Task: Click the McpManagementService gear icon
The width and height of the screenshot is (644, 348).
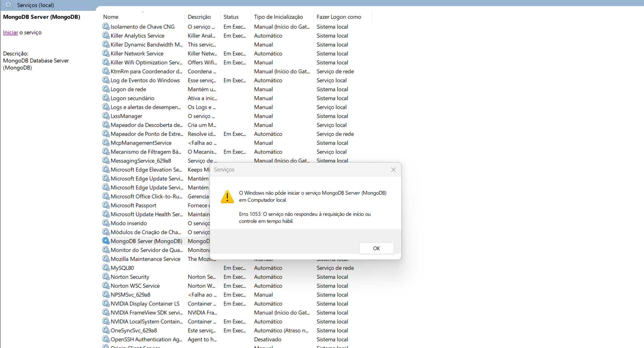Action: point(106,143)
